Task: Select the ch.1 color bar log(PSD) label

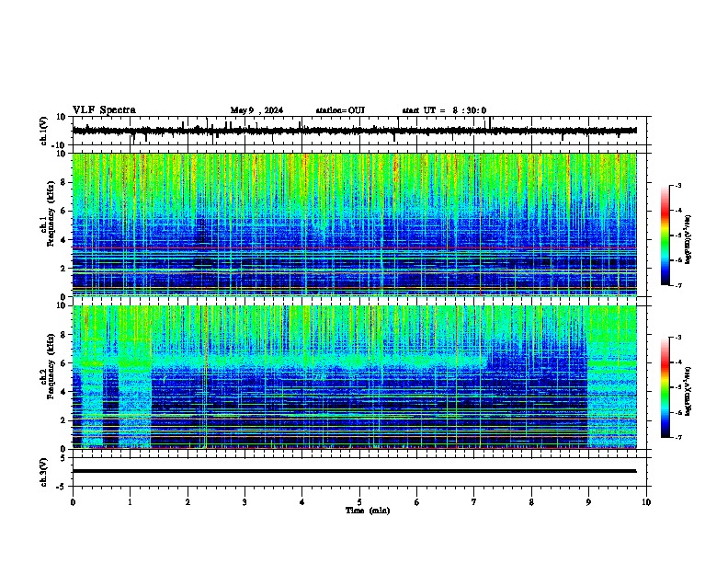Action: pos(688,239)
